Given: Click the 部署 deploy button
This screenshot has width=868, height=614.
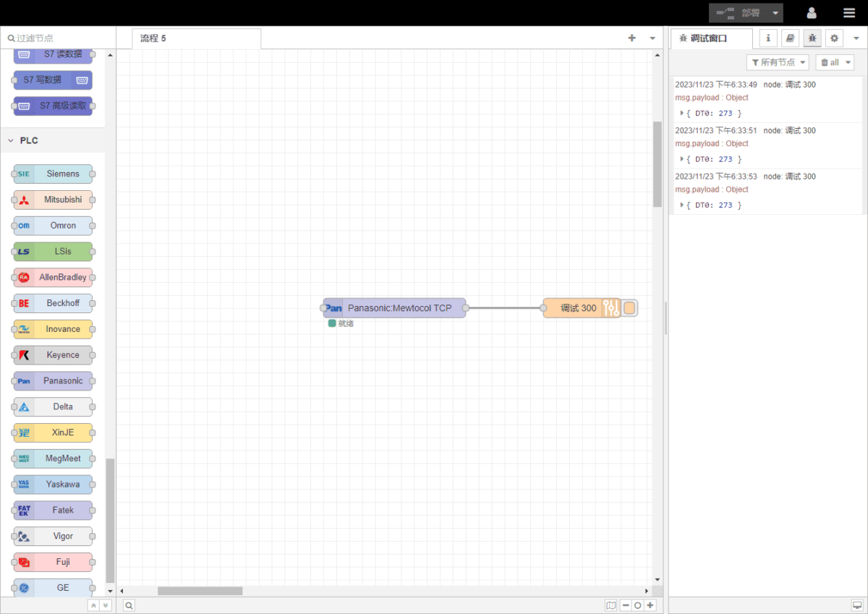Looking at the screenshot, I should point(738,13).
